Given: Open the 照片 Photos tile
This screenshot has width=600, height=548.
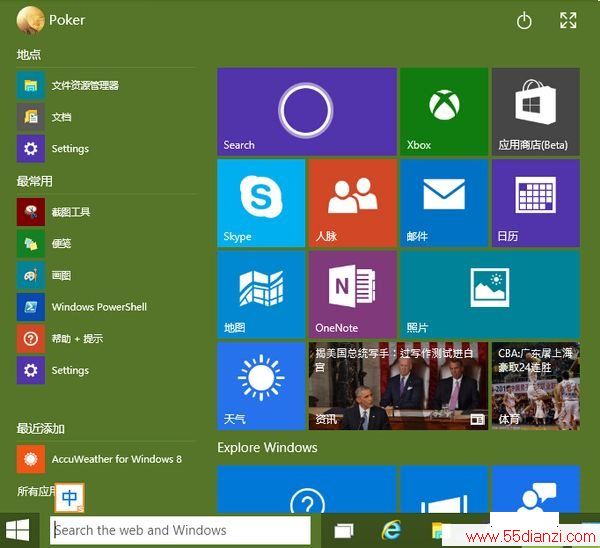Looking at the screenshot, I should click(490, 295).
